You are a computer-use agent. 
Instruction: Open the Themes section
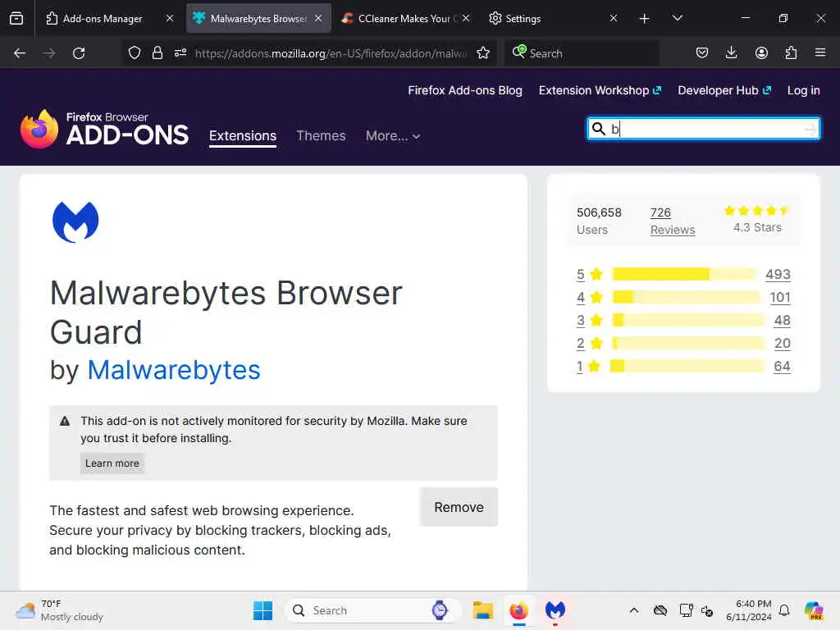(321, 136)
